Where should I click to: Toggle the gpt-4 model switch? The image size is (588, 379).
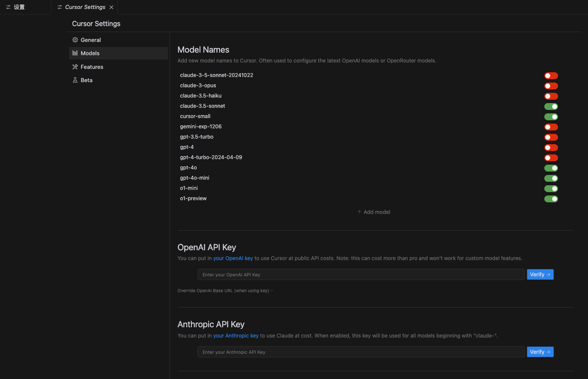click(x=551, y=148)
